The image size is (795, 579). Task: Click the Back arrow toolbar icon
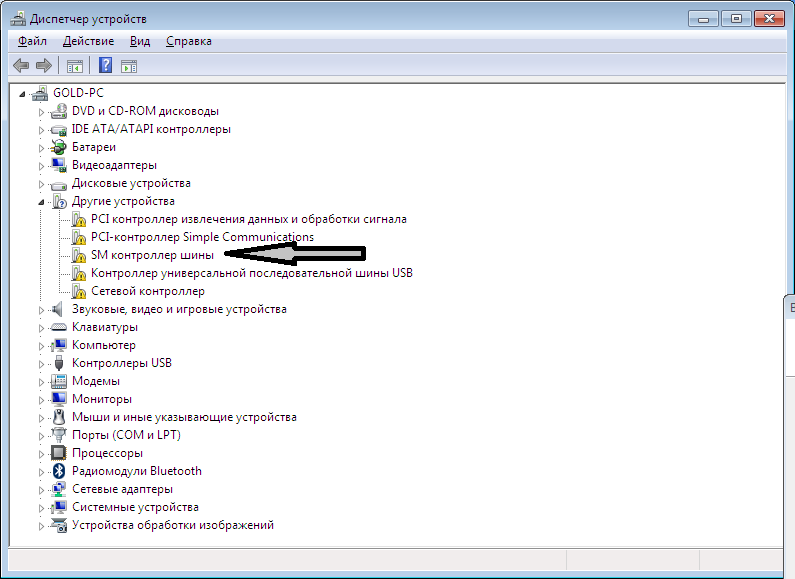21,65
